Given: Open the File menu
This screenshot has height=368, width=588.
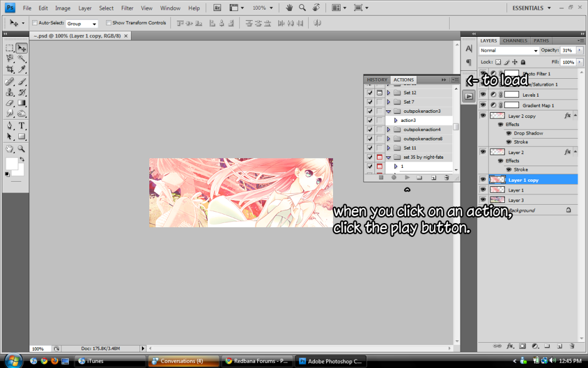Looking at the screenshot, I should tap(27, 8).
